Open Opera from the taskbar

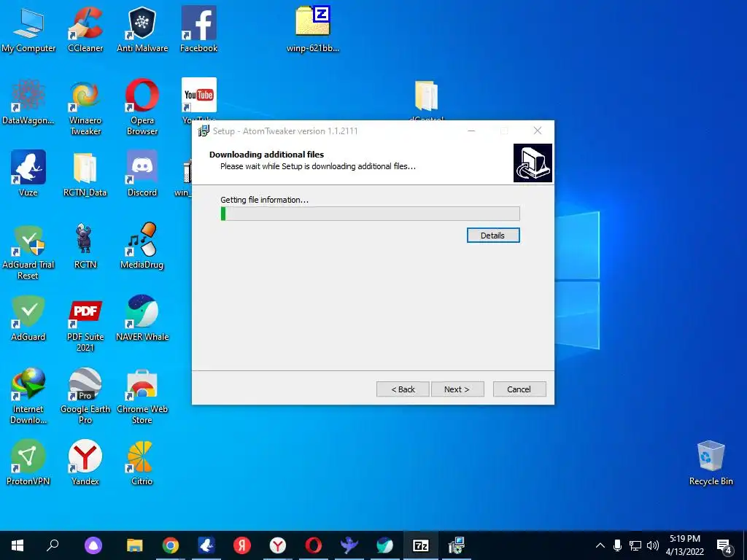(314, 545)
